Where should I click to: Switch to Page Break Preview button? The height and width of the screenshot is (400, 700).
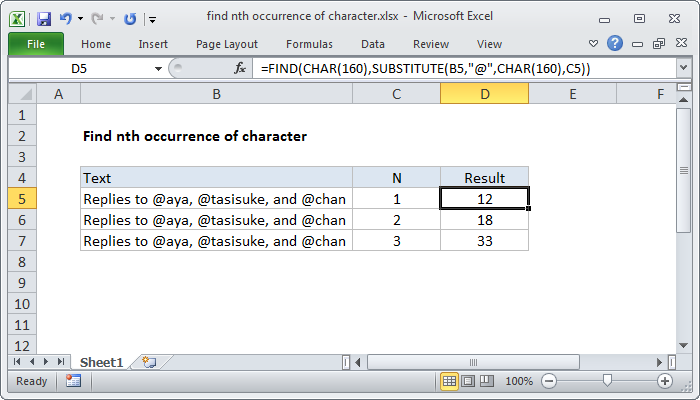(x=488, y=381)
